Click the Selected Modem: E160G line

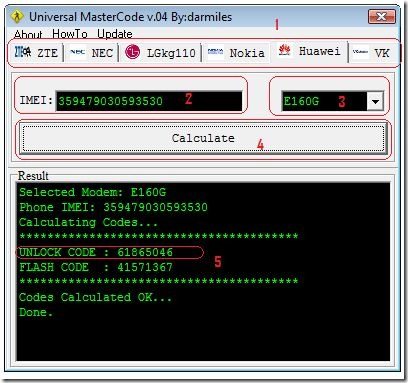coord(92,192)
